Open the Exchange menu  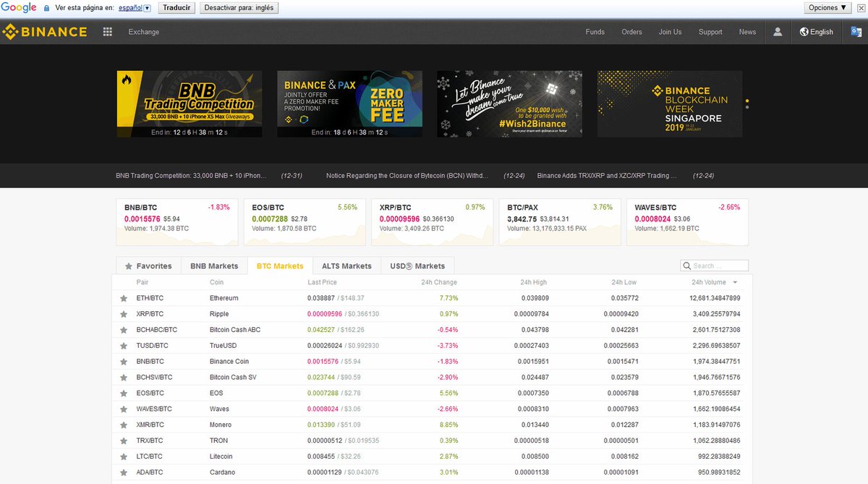coord(144,32)
